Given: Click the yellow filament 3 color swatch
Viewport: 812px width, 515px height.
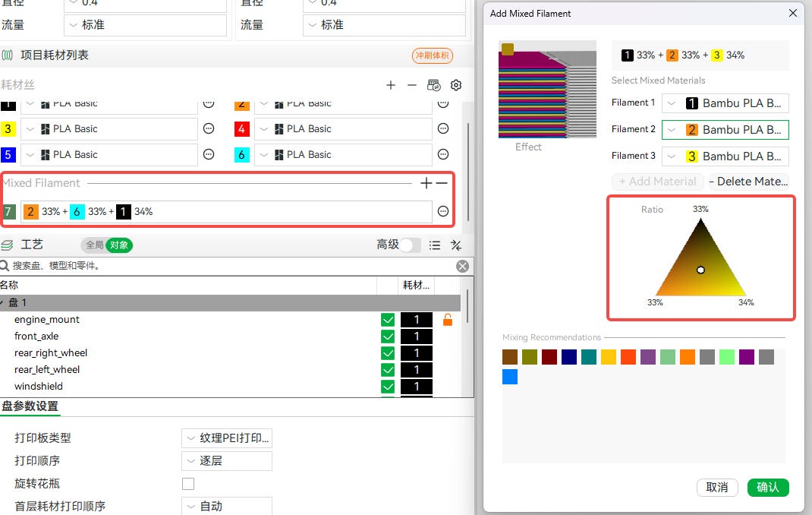Looking at the screenshot, I should point(8,128).
